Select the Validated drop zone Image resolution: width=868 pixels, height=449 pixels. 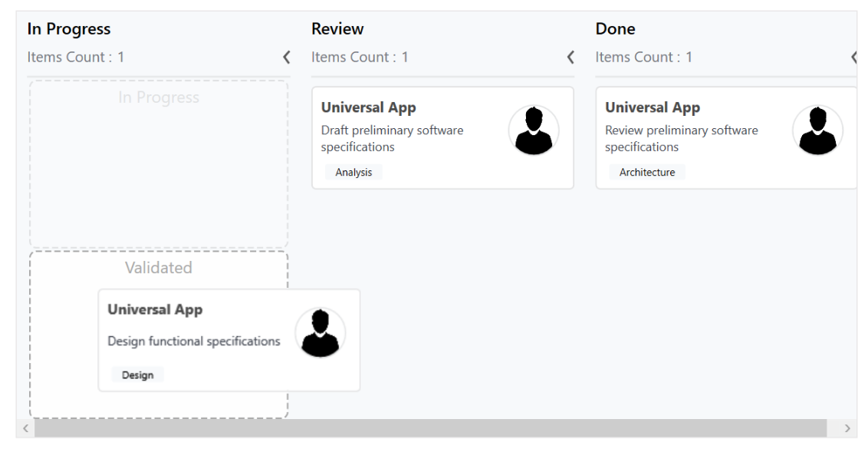[159, 335]
